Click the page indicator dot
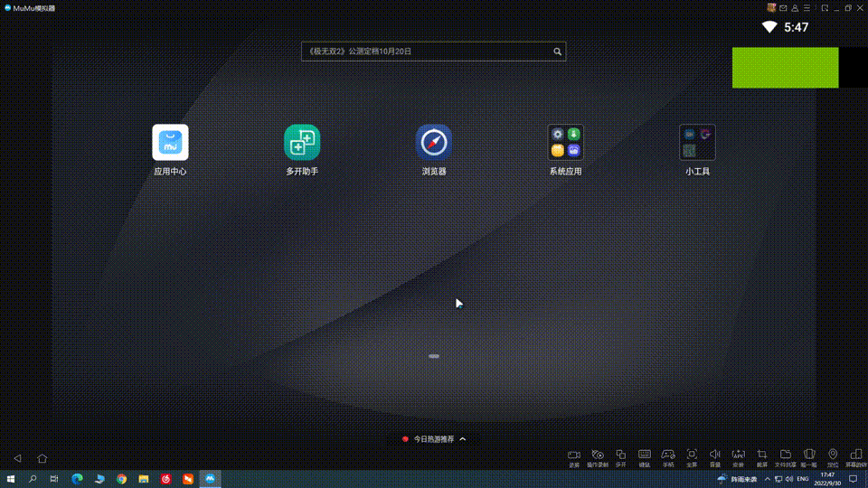 coord(434,356)
